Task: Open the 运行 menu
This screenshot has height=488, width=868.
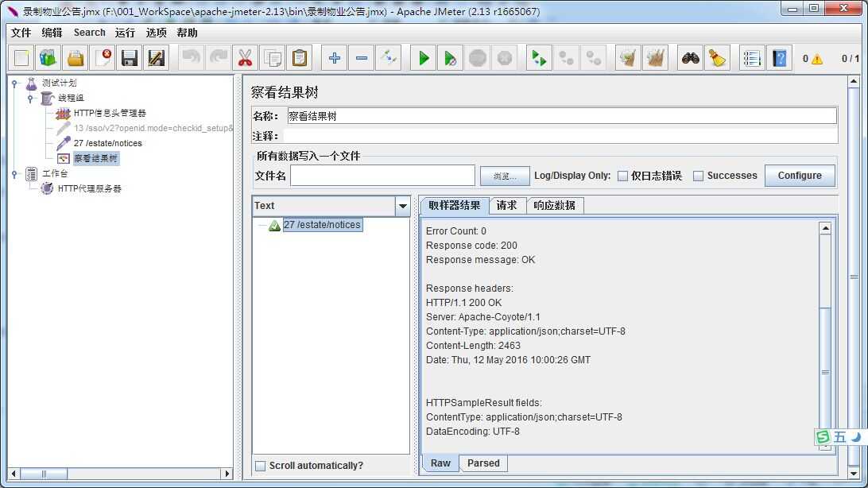Action: [125, 33]
